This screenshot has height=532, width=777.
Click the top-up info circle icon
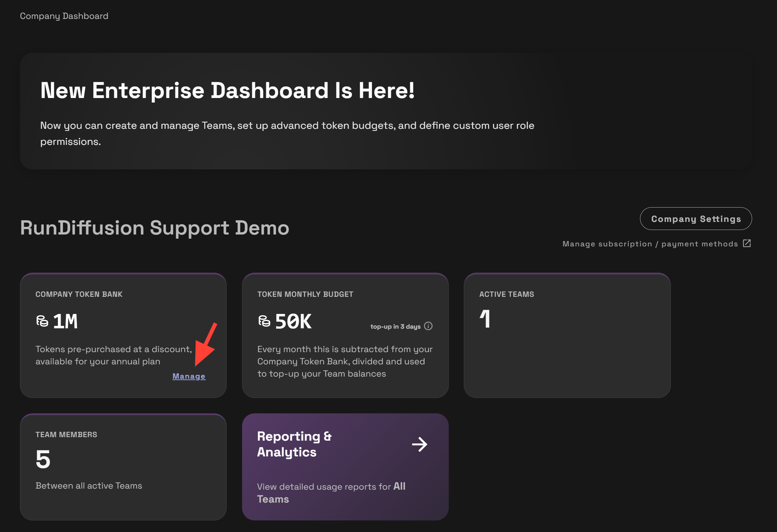pos(428,326)
